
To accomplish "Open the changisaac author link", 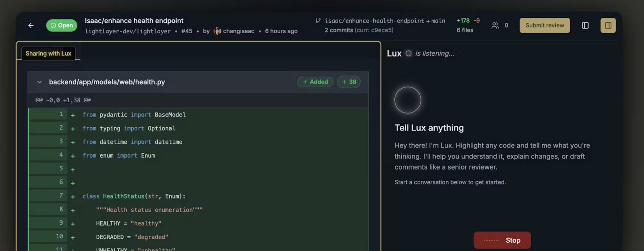I will coord(238,31).
